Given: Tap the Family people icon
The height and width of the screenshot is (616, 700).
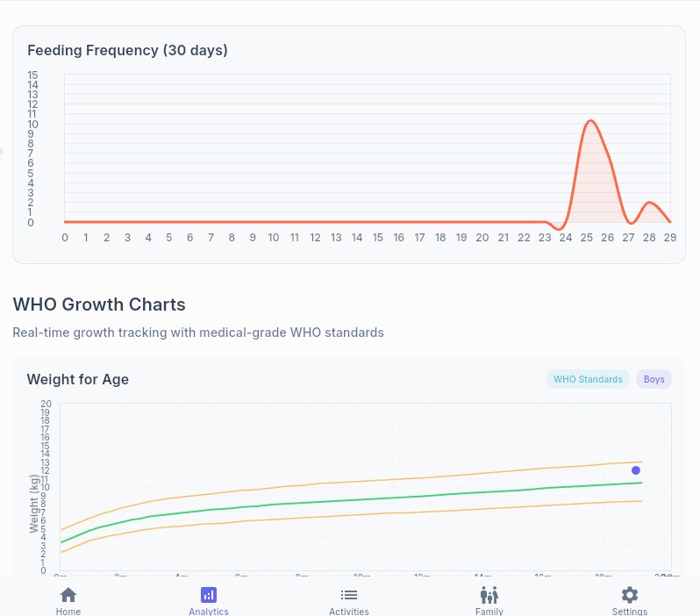Looking at the screenshot, I should pos(489,594).
